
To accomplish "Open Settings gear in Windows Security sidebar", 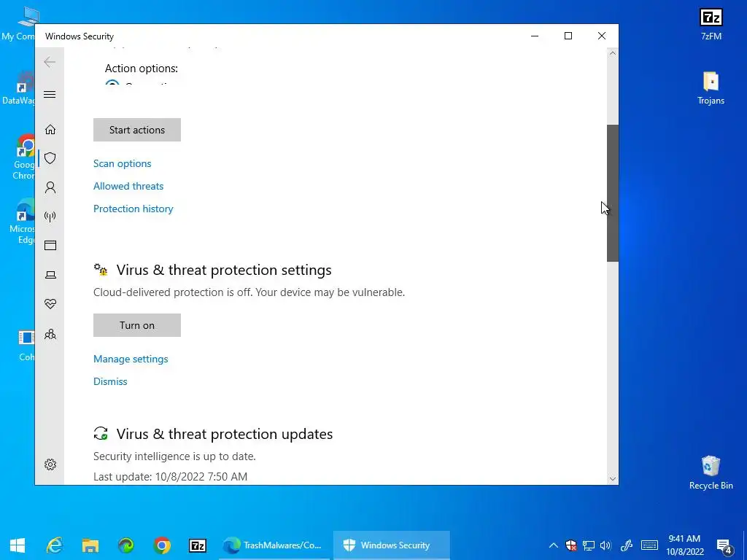I will (x=50, y=464).
